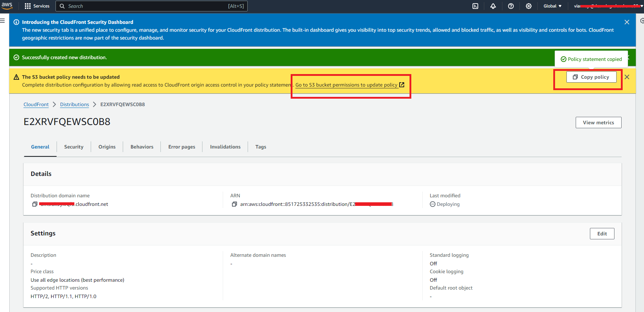Click the Copy policy button
644x312 pixels.
(591, 77)
